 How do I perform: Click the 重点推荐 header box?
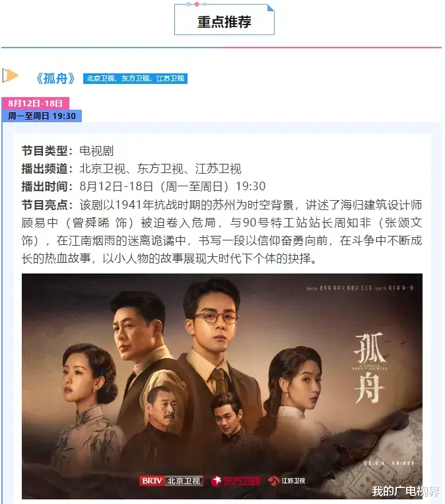click(224, 20)
